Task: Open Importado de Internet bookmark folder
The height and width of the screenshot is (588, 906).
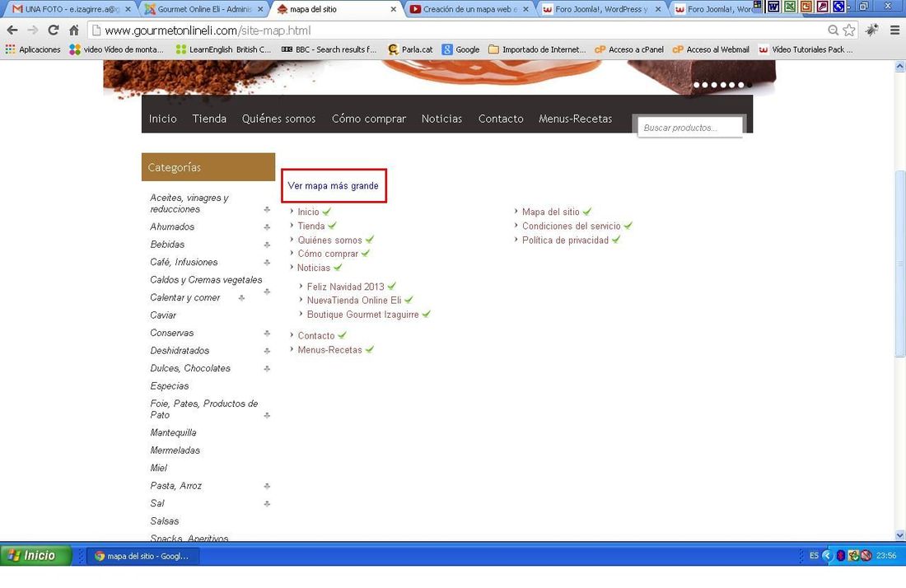Action: pyautogui.click(x=537, y=49)
